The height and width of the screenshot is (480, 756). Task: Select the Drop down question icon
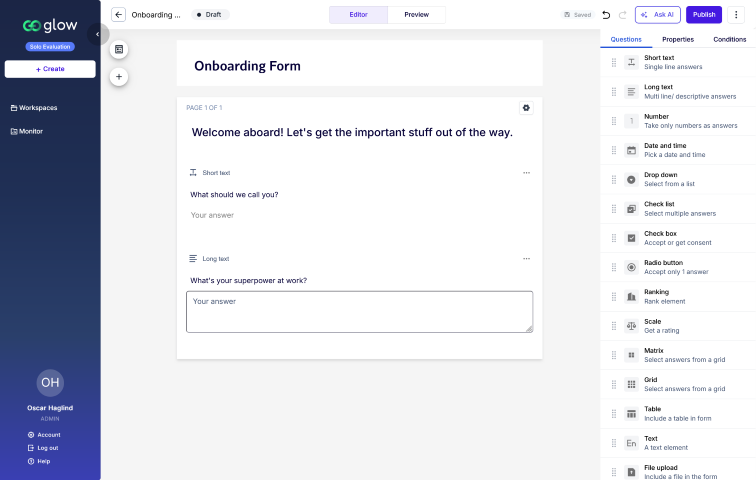(x=631, y=180)
